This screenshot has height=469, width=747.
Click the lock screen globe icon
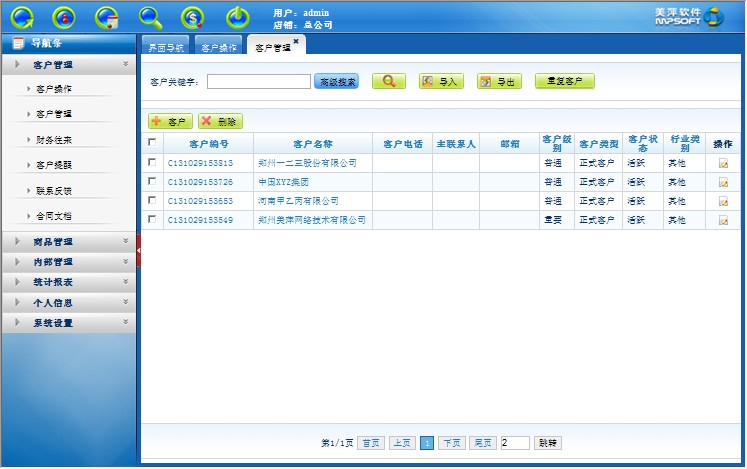click(64, 16)
